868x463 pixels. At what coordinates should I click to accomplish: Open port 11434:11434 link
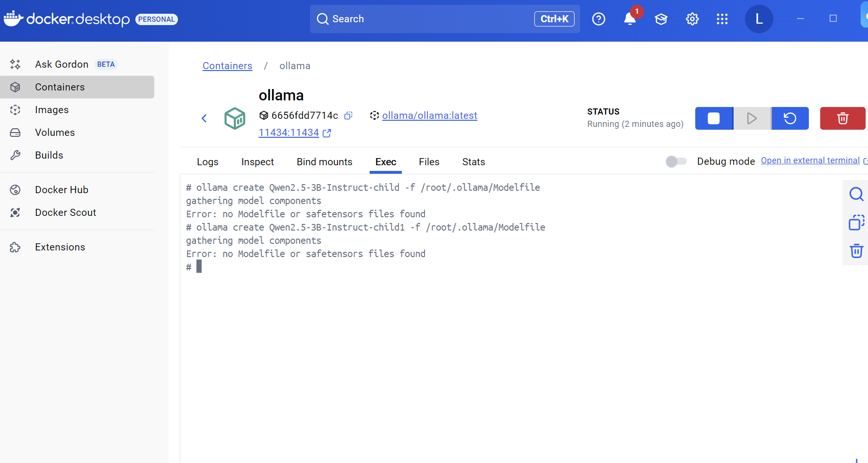click(289, 133)
